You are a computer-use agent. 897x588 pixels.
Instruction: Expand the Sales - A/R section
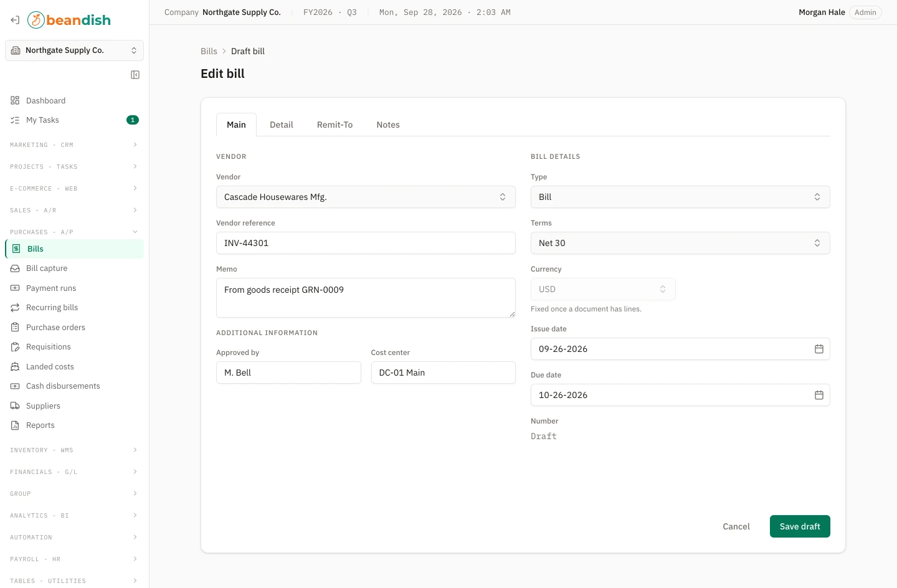(x=74, y=211)
